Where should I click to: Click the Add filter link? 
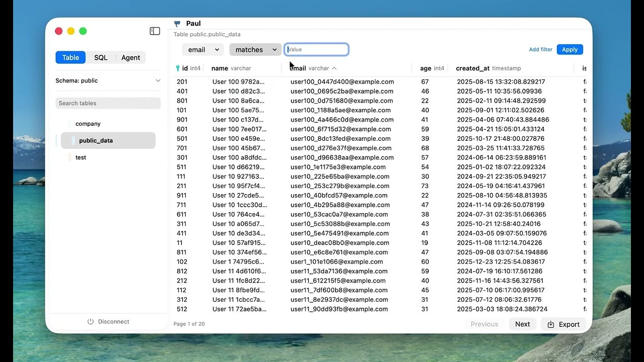(540, 50)
